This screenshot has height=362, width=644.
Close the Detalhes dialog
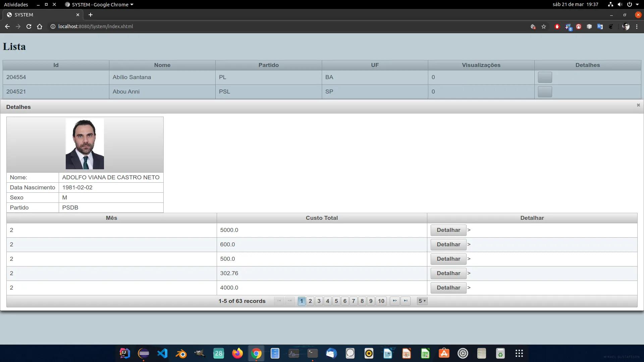click(638, 105)
